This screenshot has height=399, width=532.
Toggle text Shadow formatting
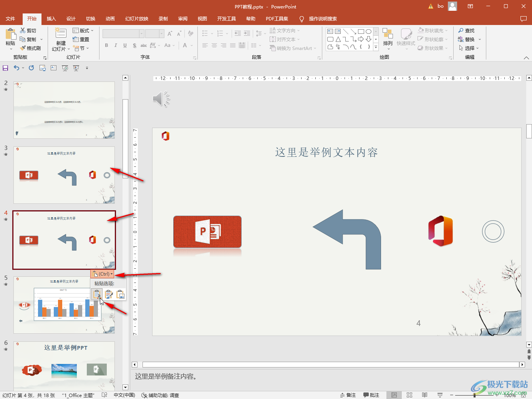[x=134, y=45]
